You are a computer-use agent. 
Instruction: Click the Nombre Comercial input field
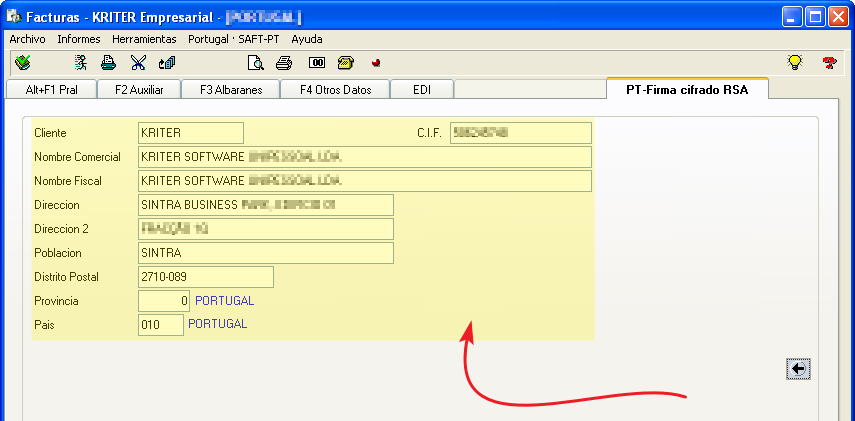point(365,157)
